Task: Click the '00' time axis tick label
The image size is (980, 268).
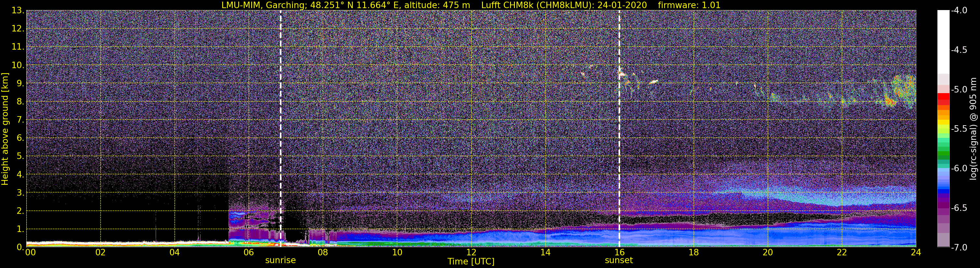Action: tap(31, 252)
